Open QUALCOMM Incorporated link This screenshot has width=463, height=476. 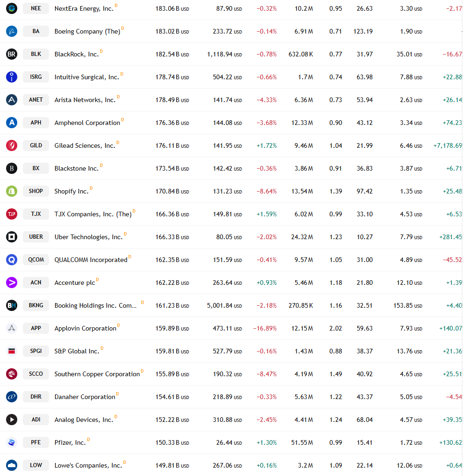[91, 260]
